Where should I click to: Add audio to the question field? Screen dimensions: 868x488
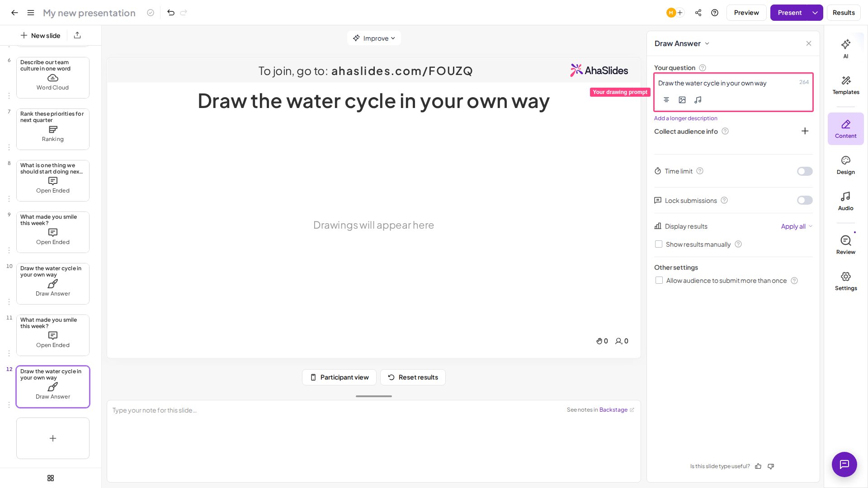pyautogui.click(x=698, y=100)
